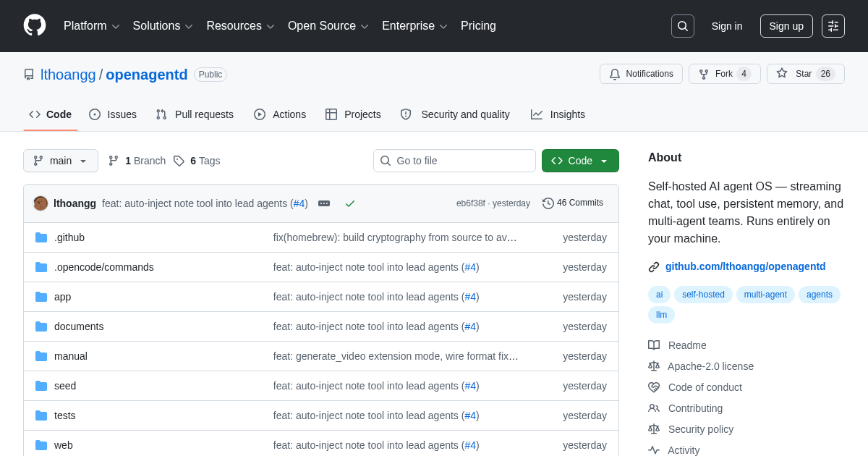Click the search magnifier button
Screen dimensions: 868x456
tap(683, 26)
